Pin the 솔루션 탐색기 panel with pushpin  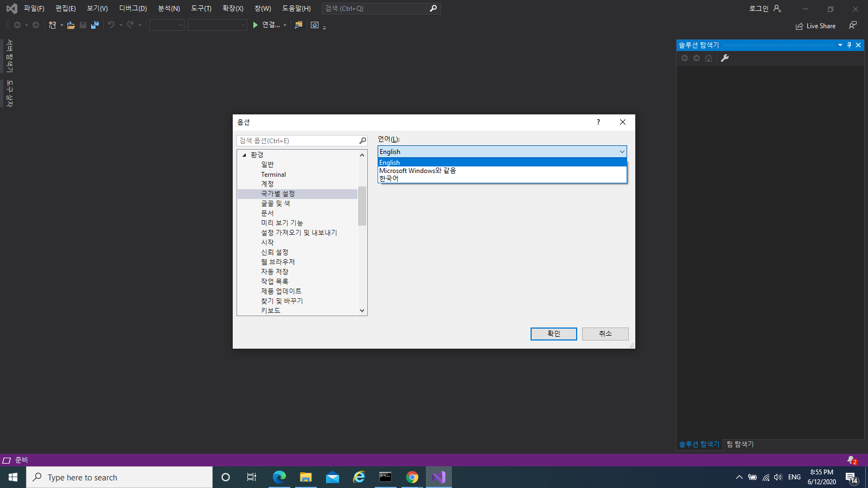point(850,45)
